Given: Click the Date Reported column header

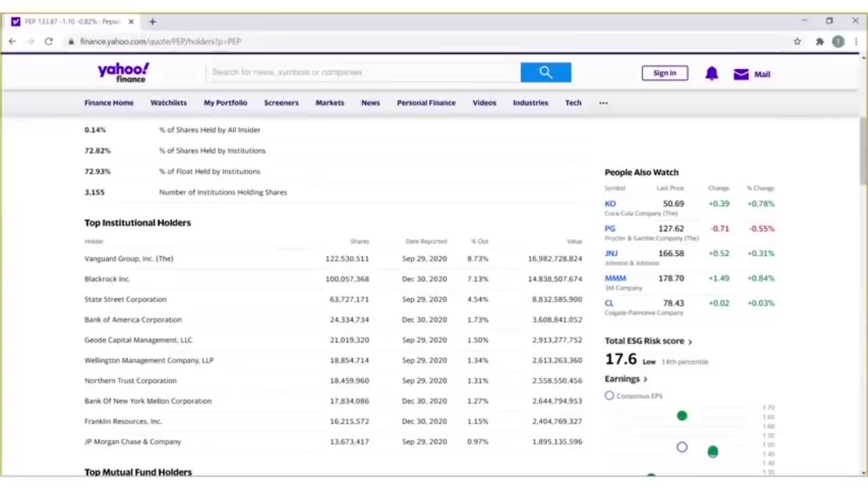Looking at the screenshot, I should pyautogui.click(x=426, y=241).
